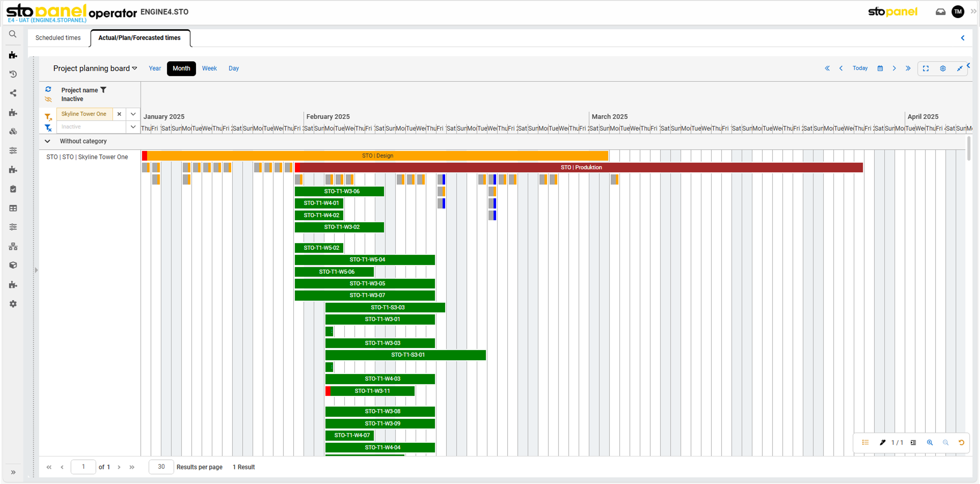Open the table grid icon in sidebar

click(x=13, y=208)
